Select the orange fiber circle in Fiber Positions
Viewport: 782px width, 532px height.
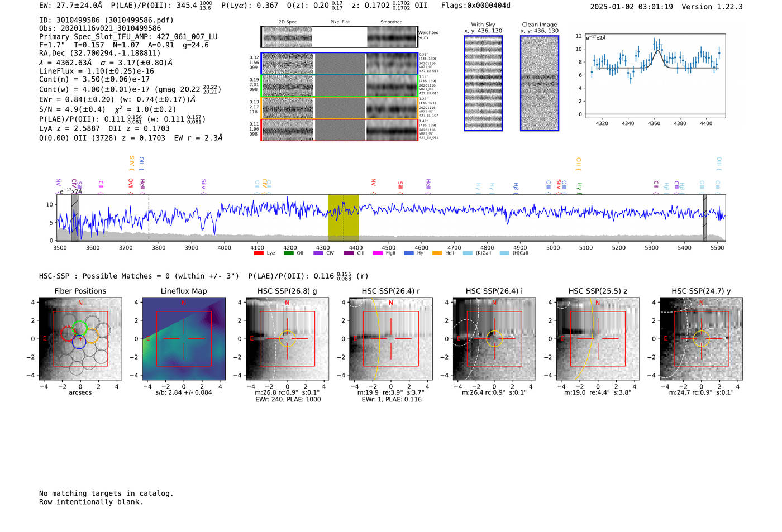pyautogui.click(x=92, y=336)
